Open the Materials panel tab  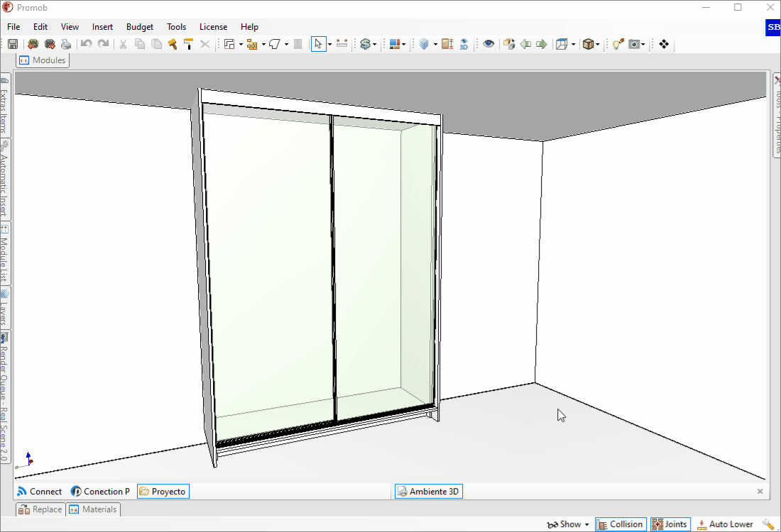coord(94,509)
